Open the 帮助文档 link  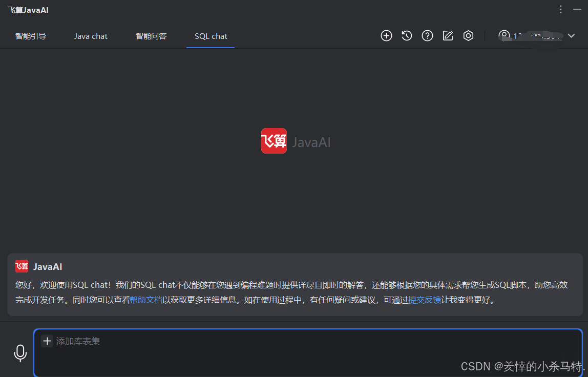146,300
